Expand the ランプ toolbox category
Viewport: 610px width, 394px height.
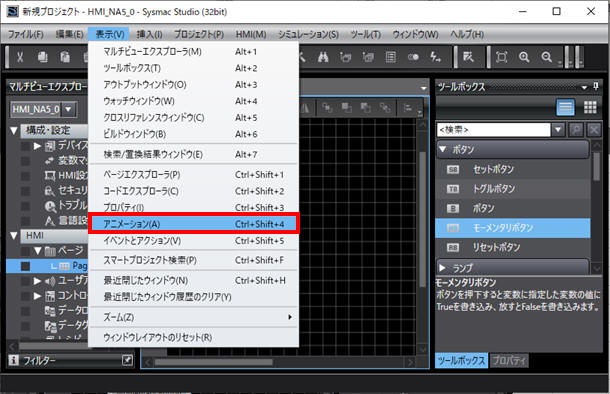pos(442,268)
